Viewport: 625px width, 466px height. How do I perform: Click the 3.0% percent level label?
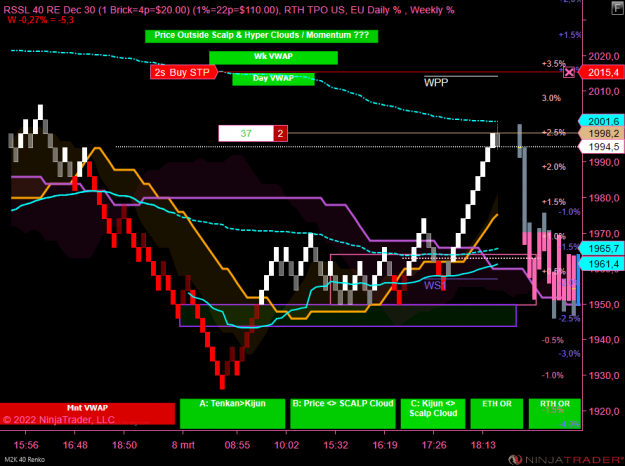pyautogui.click(x=551, y=98)
